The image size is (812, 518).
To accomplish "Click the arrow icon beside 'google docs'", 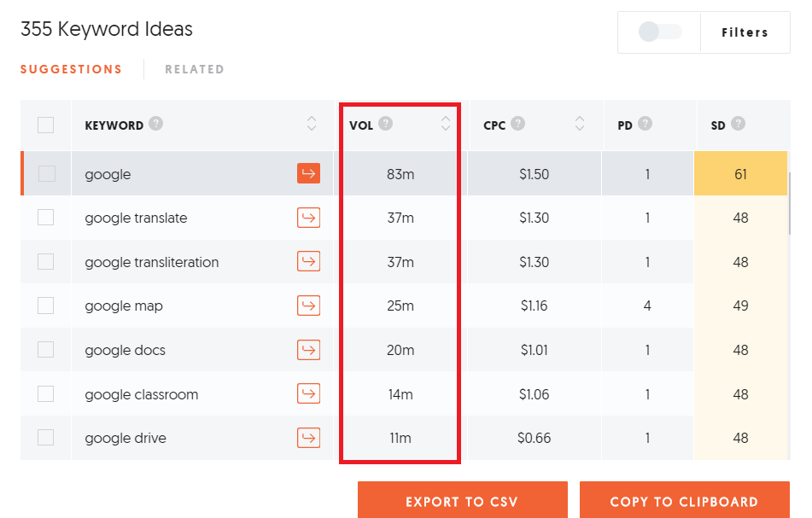I will click(308, 350).
